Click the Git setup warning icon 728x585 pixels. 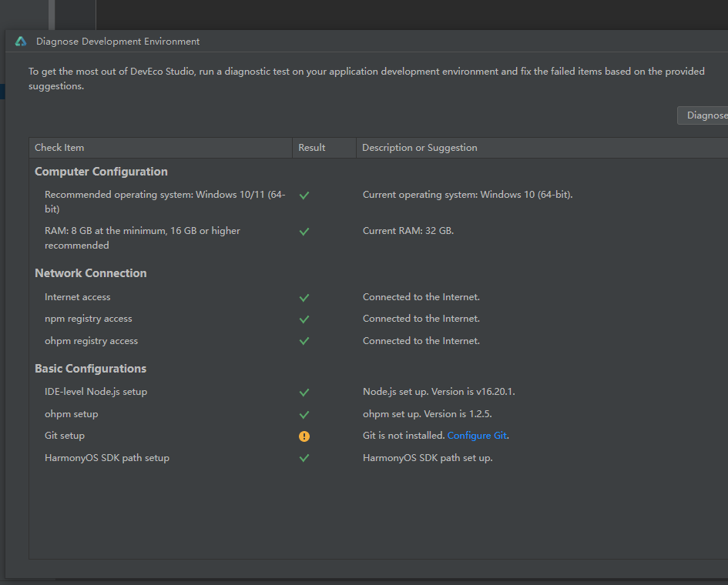pos(304,436)
